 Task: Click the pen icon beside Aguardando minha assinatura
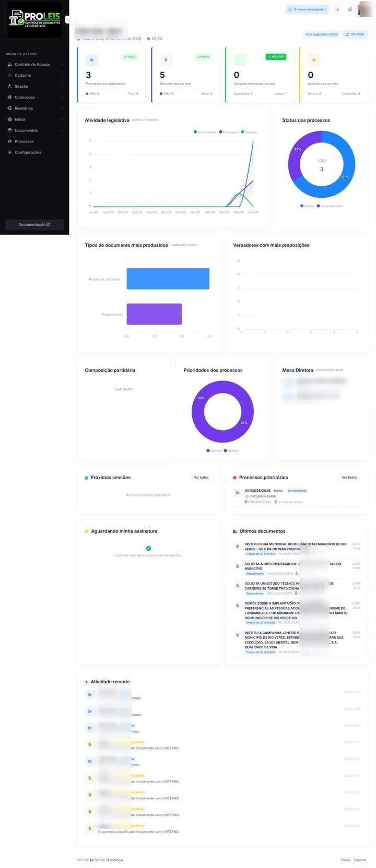tap(87, 531)
